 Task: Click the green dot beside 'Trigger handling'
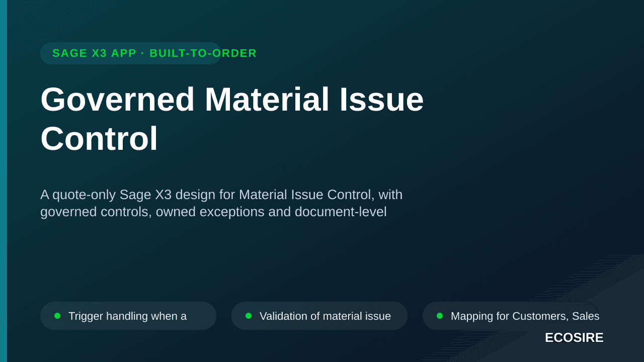point(57,316)
